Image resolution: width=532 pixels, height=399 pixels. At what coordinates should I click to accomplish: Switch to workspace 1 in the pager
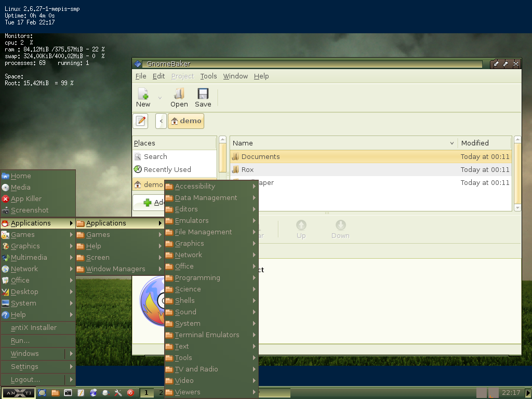coord(146,393)
